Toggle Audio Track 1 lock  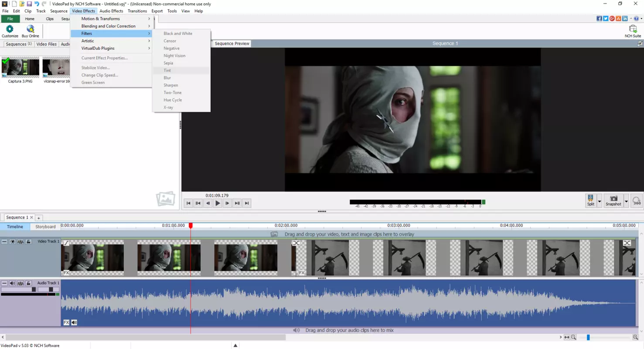(x=28, y=283)
